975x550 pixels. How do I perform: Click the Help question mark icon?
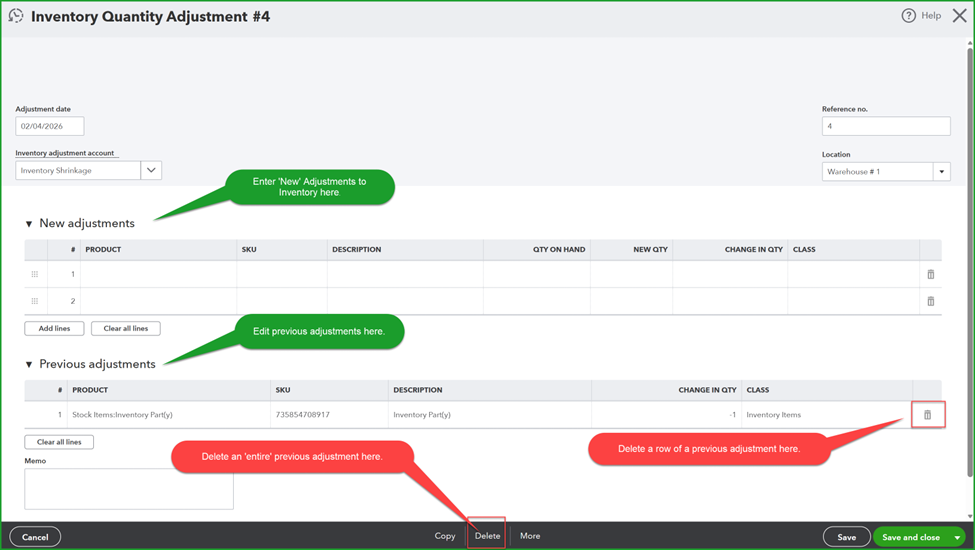click(x=908, y=16)
